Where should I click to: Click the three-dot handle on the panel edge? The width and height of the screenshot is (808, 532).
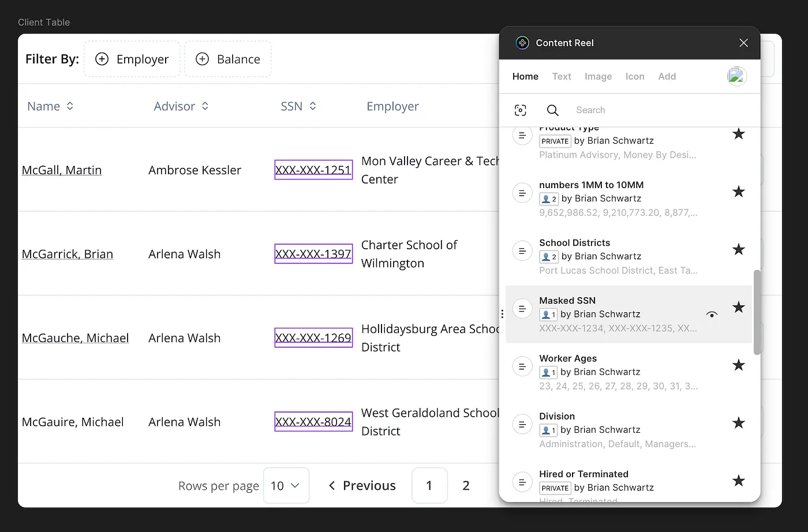pyautogui.click(x=502, y=314)
